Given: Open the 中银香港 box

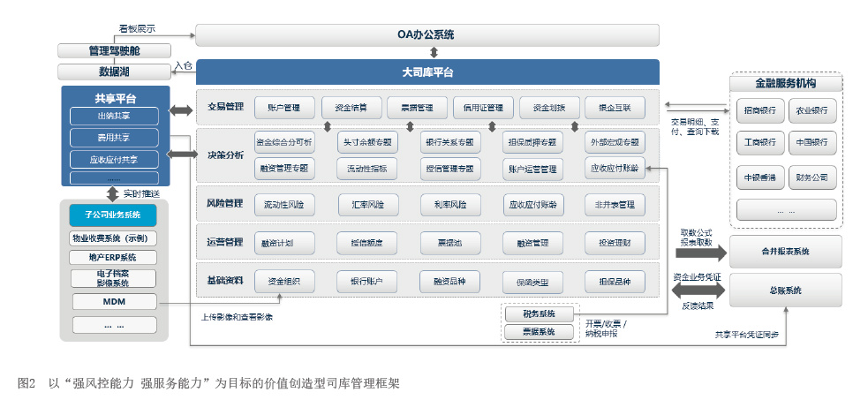Looking at the screenshot, I should pyautogui.click(x=760, y=177).
